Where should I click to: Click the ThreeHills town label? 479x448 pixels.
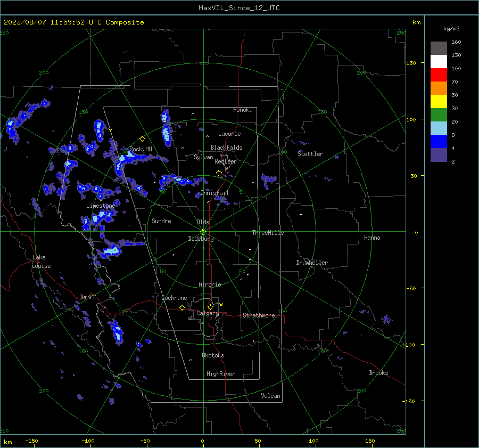(268, 233)
